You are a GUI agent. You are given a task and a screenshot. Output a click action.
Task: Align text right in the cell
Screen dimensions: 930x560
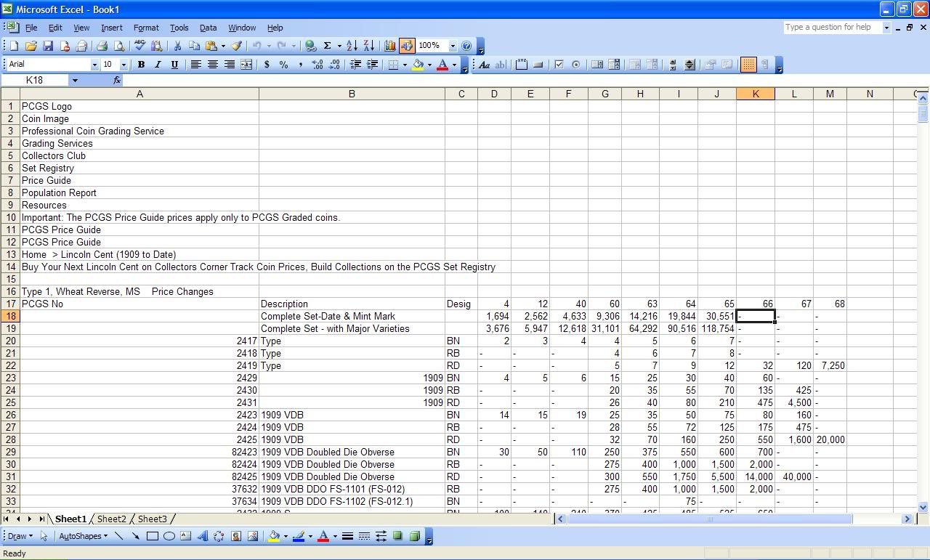pos(229,65)
